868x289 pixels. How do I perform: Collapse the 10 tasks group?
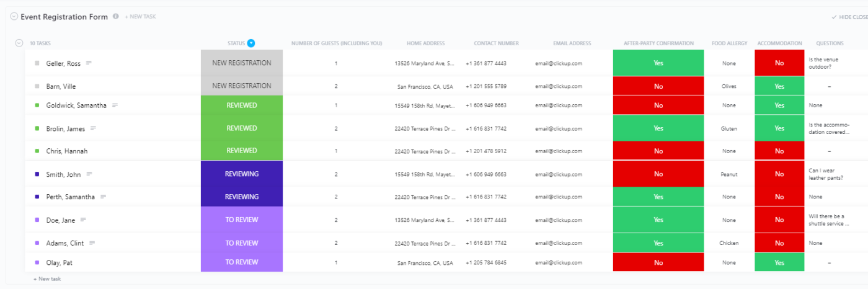[19, 43]
